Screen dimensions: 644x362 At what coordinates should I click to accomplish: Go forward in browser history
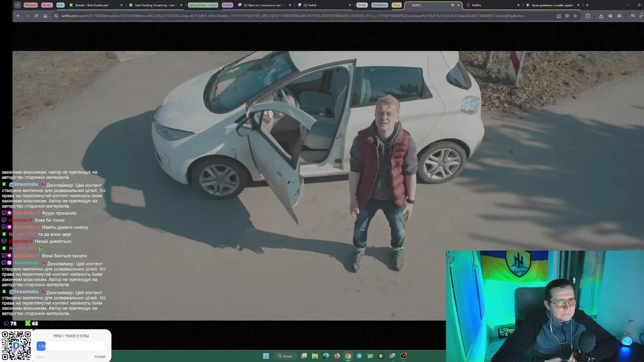tap(27, 16)
